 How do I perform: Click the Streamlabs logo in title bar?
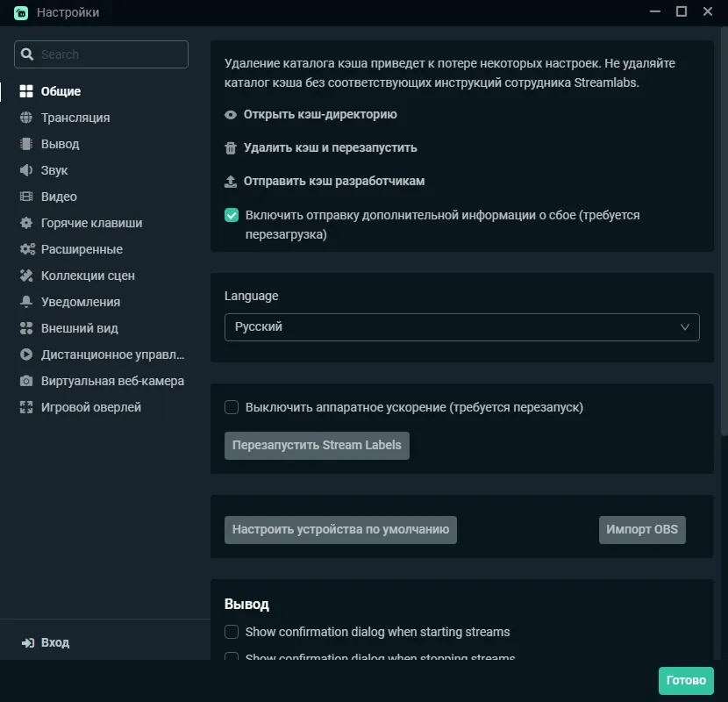pyautogui.click(x=21, y=12)
